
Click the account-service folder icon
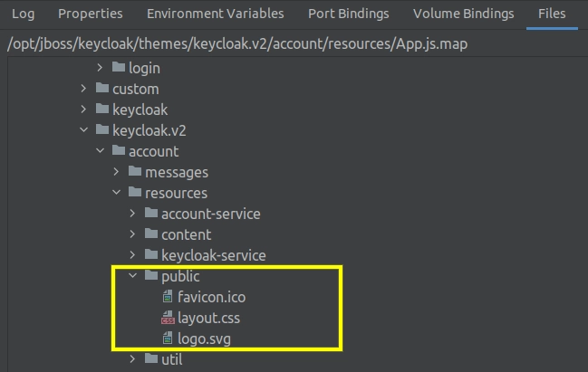pos(151,213)
